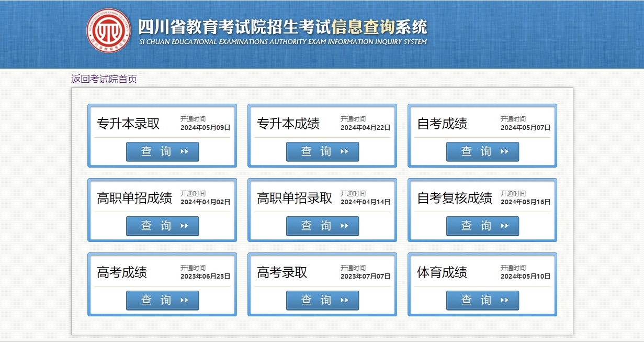Select the 高职单招录取 card title
This screenshot has width=644, height=342.
[x=295, y=198]
